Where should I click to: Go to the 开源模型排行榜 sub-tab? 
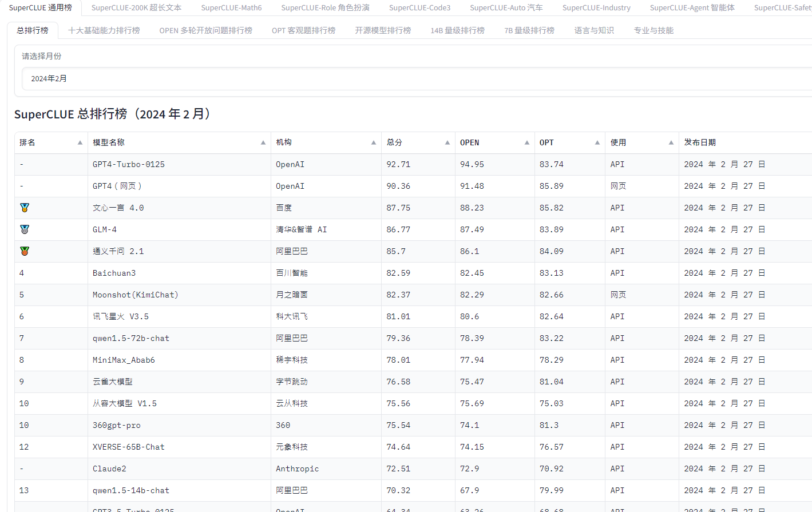[x=383, y=30]
